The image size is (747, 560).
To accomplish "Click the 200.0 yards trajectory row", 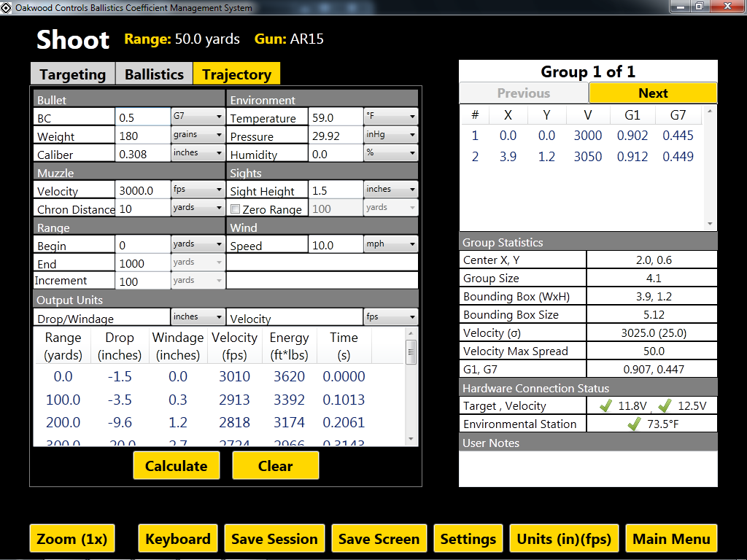I will point(219,422).
